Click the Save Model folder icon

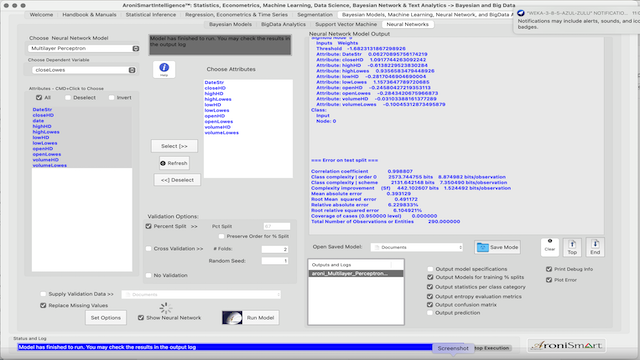[482, 247]
